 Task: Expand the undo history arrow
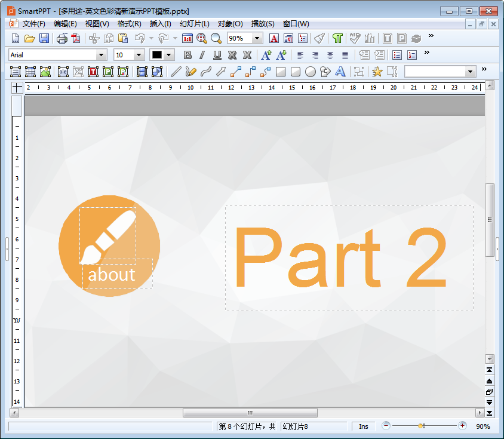pos(152,38)
